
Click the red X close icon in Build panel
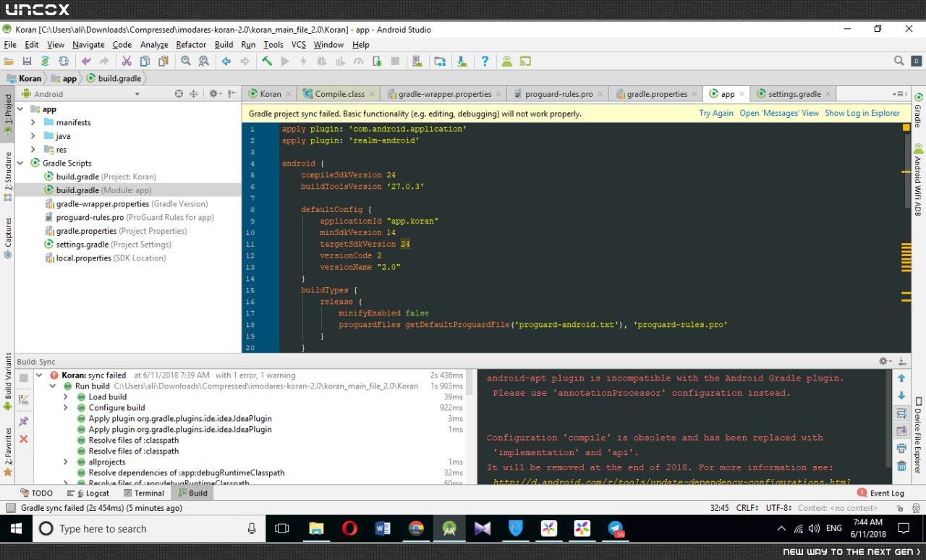point(23,439)
